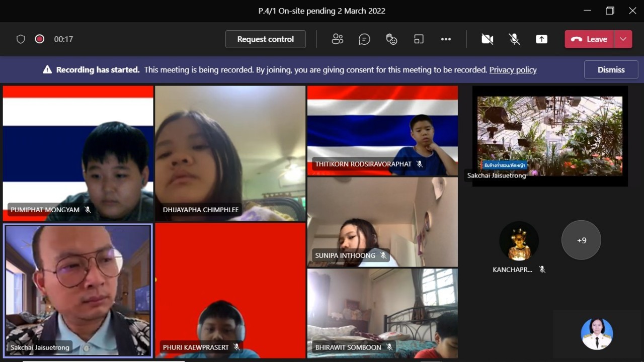Click the raise hand reactions icon

click(391, 39)
